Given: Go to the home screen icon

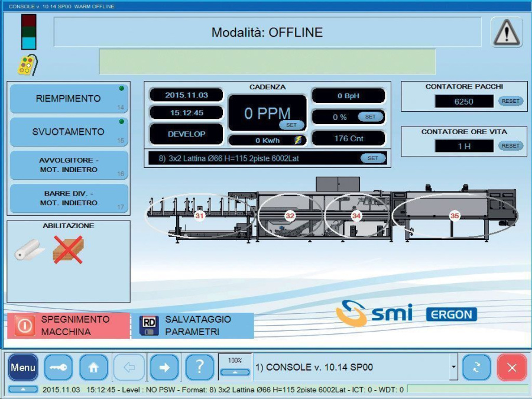Looking at the screenshot, I should [x=94, y=368].
